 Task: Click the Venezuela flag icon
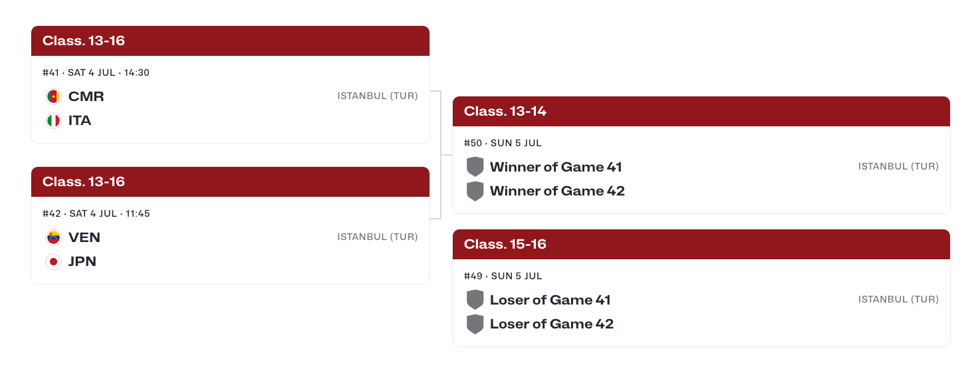(x=53, y=237)
